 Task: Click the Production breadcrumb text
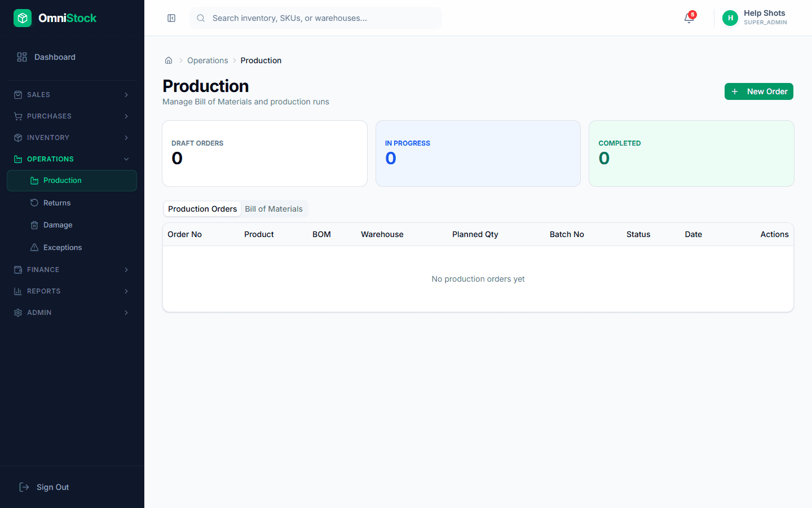click(x=261, y=60)
